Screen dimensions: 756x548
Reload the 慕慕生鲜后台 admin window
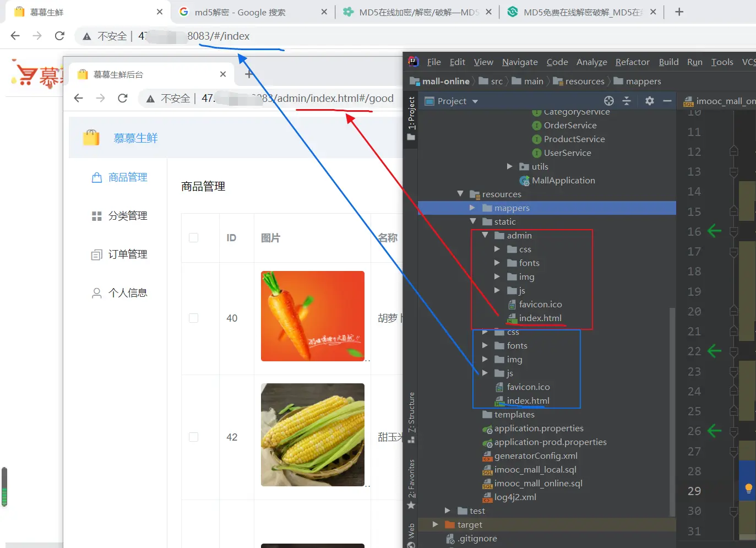pyautogui.click(x=123, y=98)
